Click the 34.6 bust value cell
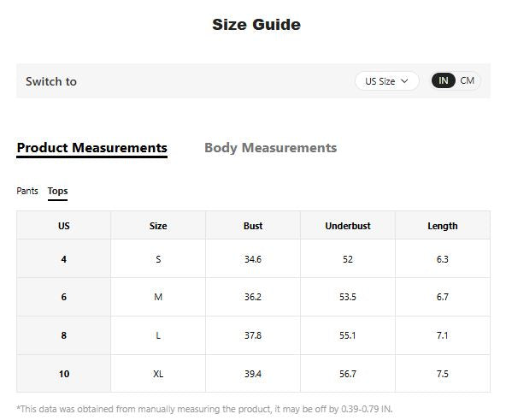The image size is (506, 420). click(253, 259)
